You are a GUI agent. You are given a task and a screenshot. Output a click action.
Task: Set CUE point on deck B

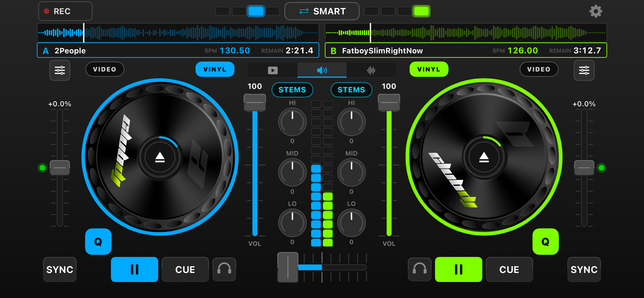pyautogui.click(x=509, y=269)
